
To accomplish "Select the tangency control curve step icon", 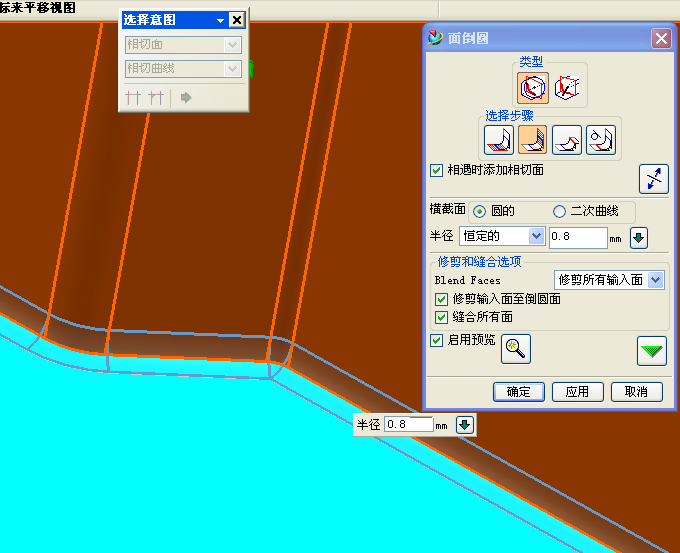I will click(601, 140).
